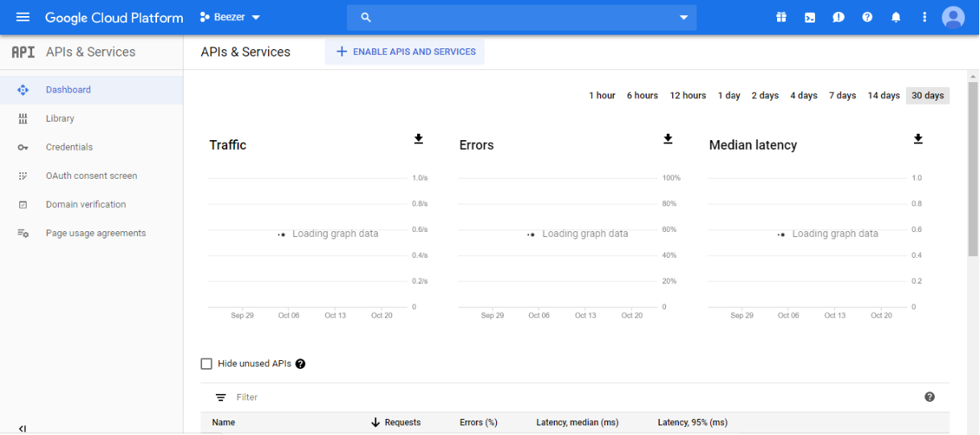This screenshot has width=980, height=435.
Task: Open the notifications bell
Action: [895, 17]
